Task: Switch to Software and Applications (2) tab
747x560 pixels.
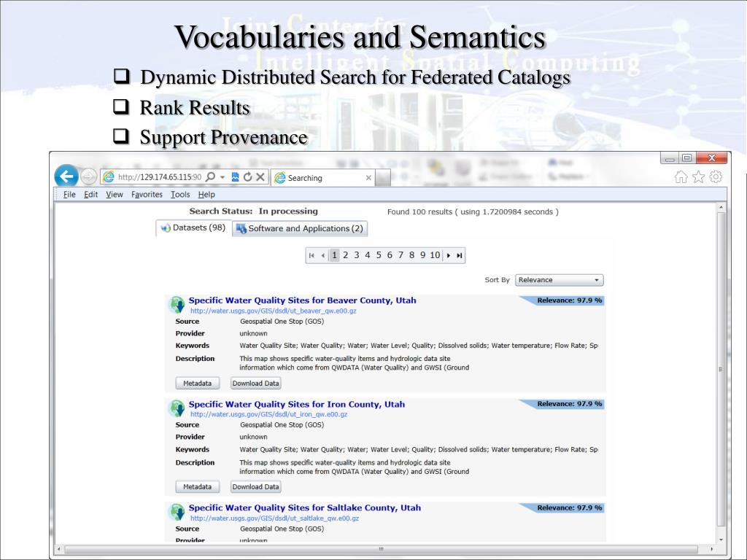Action: coord(300,228)
